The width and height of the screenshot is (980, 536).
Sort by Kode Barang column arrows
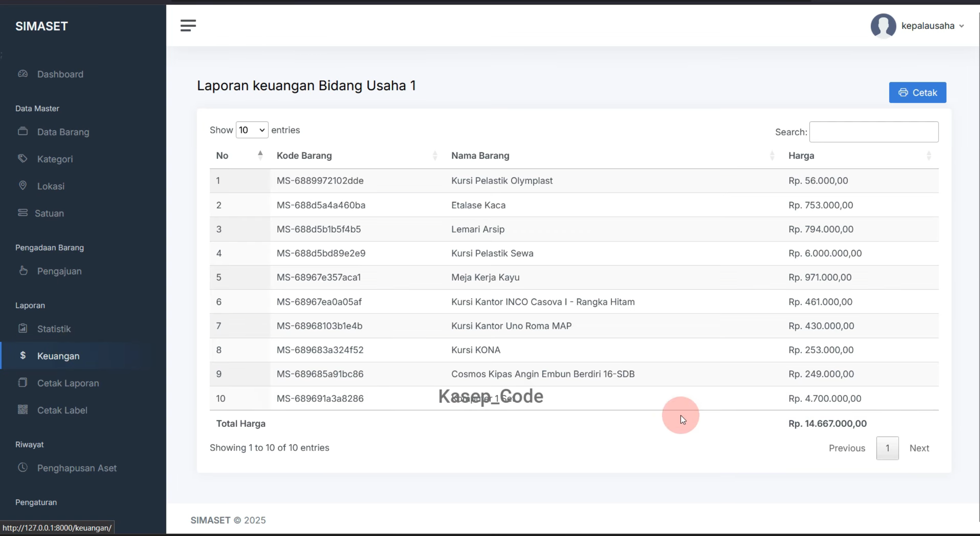[435, 155]
